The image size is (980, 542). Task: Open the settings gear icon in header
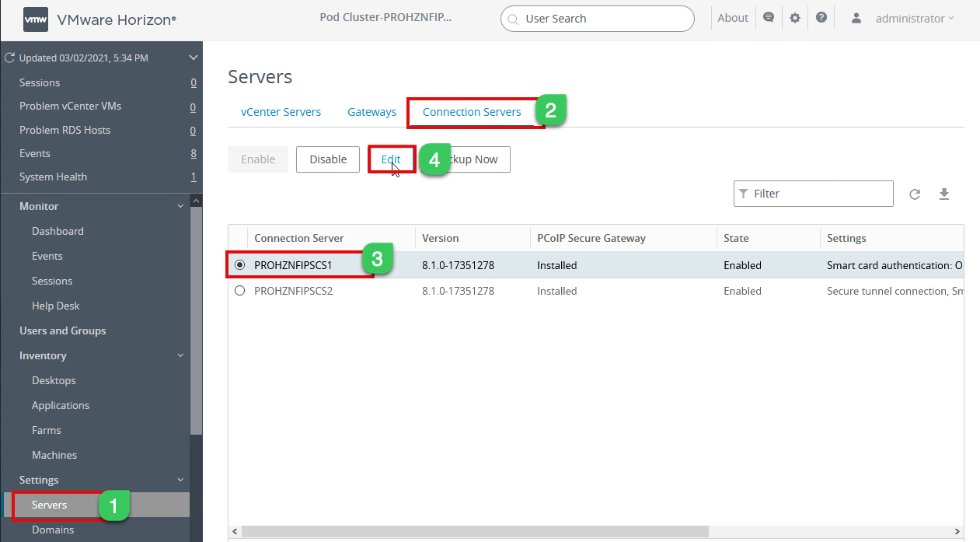tap(795, 18)
